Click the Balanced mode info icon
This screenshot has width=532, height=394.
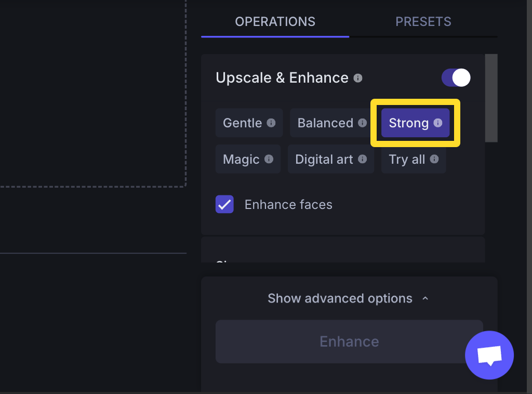pyautogui.click(x=362, y=123)
